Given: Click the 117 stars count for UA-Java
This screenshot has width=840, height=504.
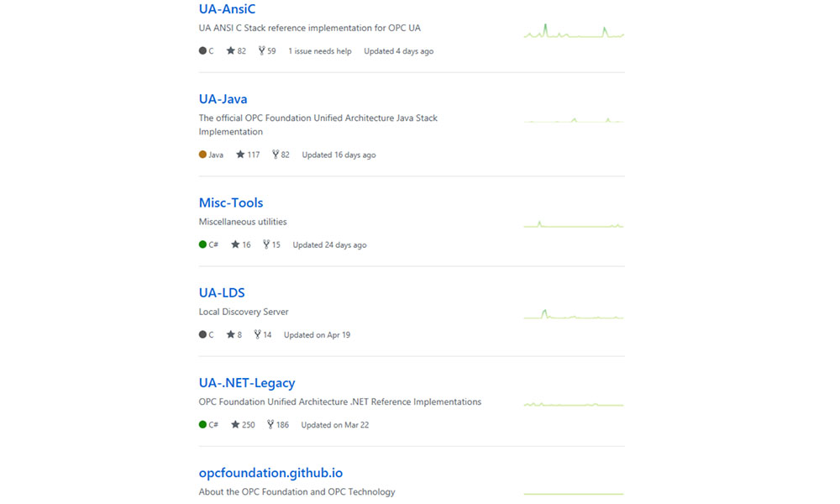Looking at the screenshot, I should click(x=254, y=155).
